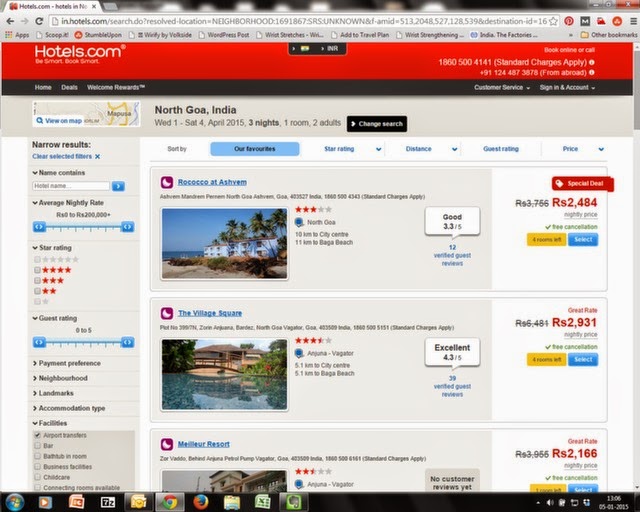
Task: Open Customer Service dropdown
Action: [x=502, y=87]
